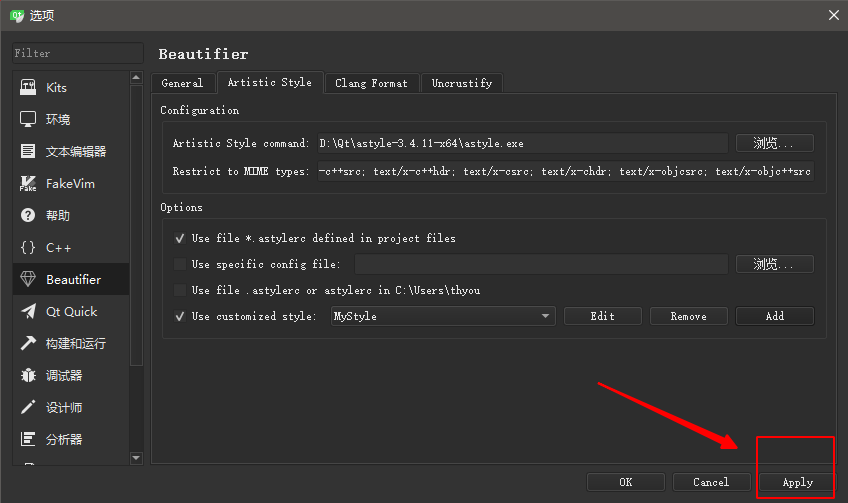Switch to the Uncrustify tab
Viewport: 848px width, 503px height.
461,84
